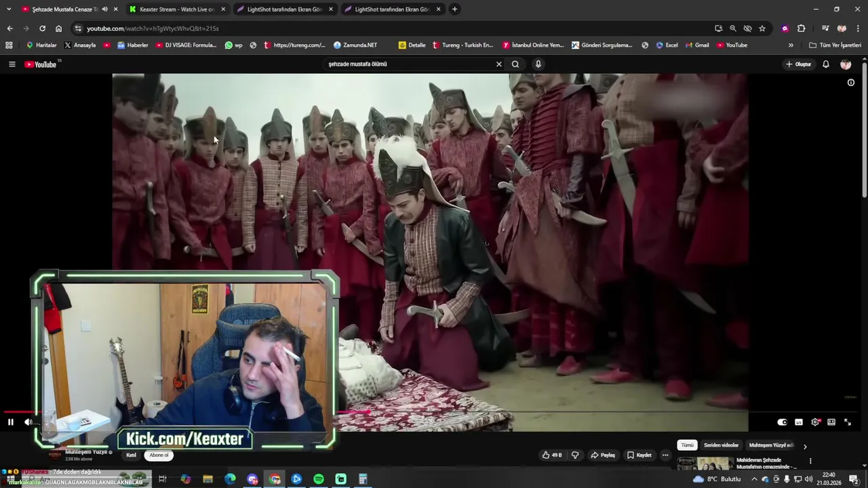868x488 pixels.
Task: Open Spotify from the taskbar
Action: tap(319, 479)
